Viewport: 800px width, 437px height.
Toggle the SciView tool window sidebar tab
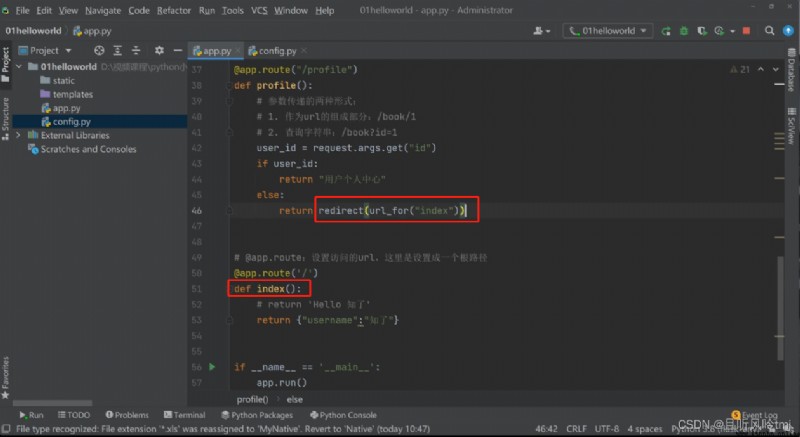click(792, 125)
